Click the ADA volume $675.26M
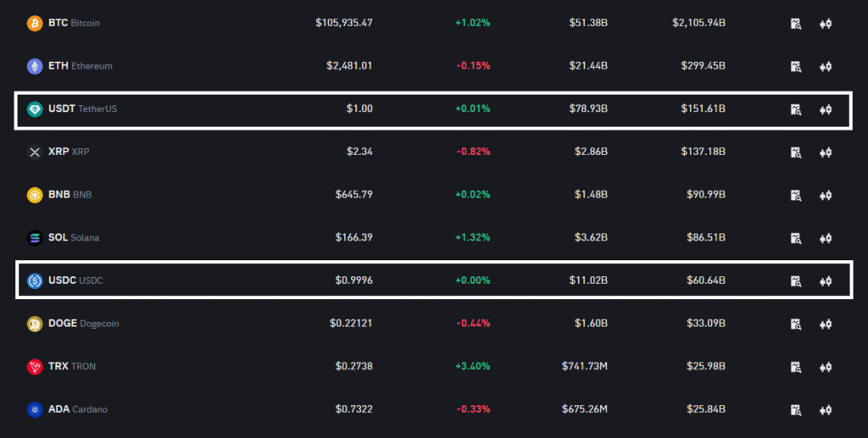The image size is (868, 438). coord(585,409)
